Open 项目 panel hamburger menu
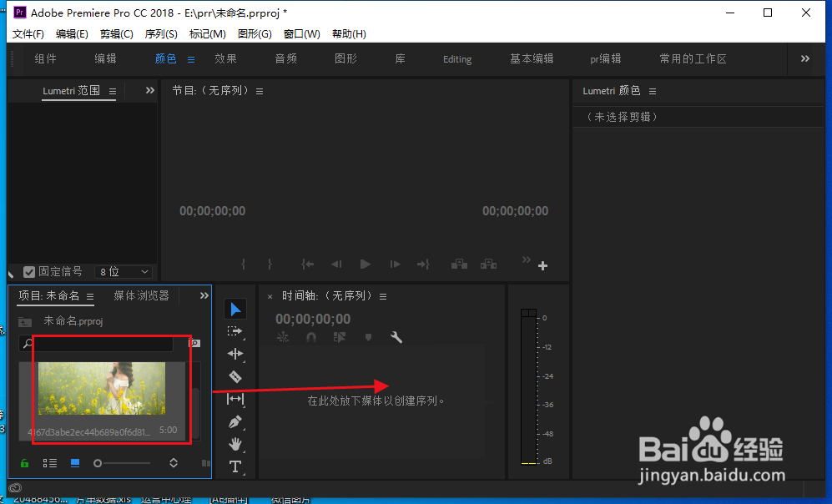This screenshot has height=504, width=832. tap(90, 296)
